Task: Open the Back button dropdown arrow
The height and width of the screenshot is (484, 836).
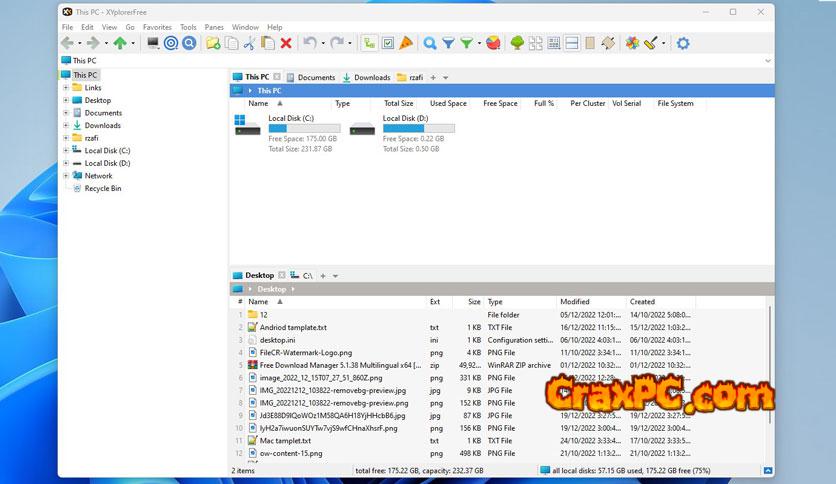Action: tap(79, 43)
